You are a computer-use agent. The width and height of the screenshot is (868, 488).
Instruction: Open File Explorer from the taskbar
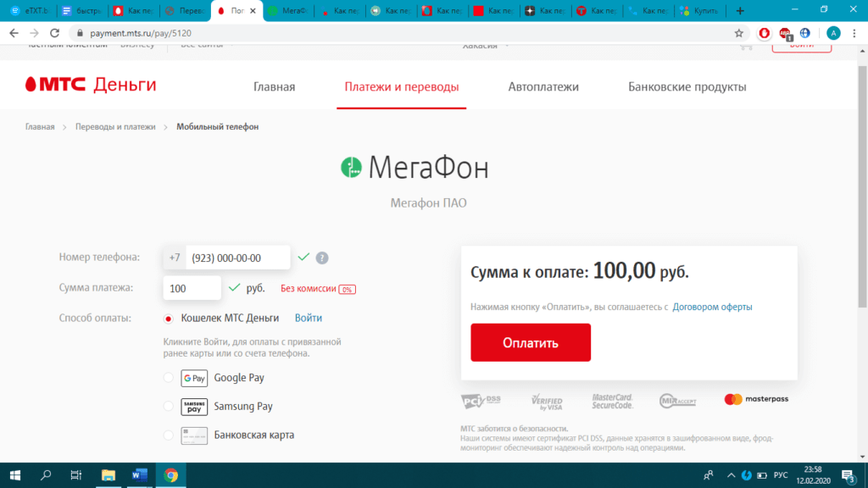point(108,474)
